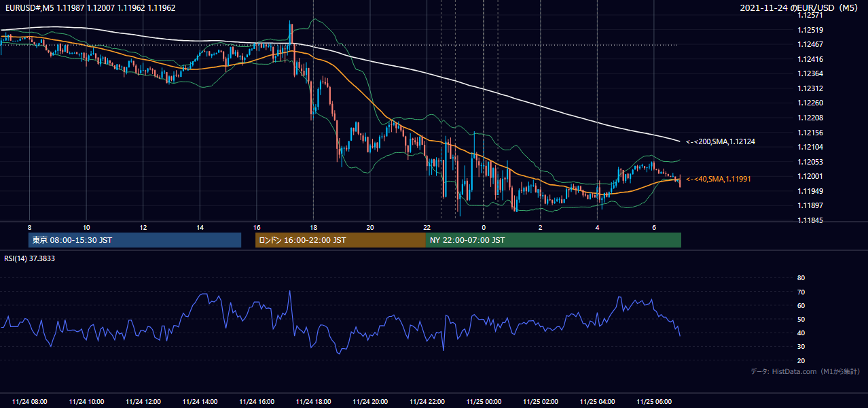The height and width of the screenshot is (408, 868).
Task: Click the 11/24 20:00 time label
Action: pyautogui.click(x=370, y=402)
